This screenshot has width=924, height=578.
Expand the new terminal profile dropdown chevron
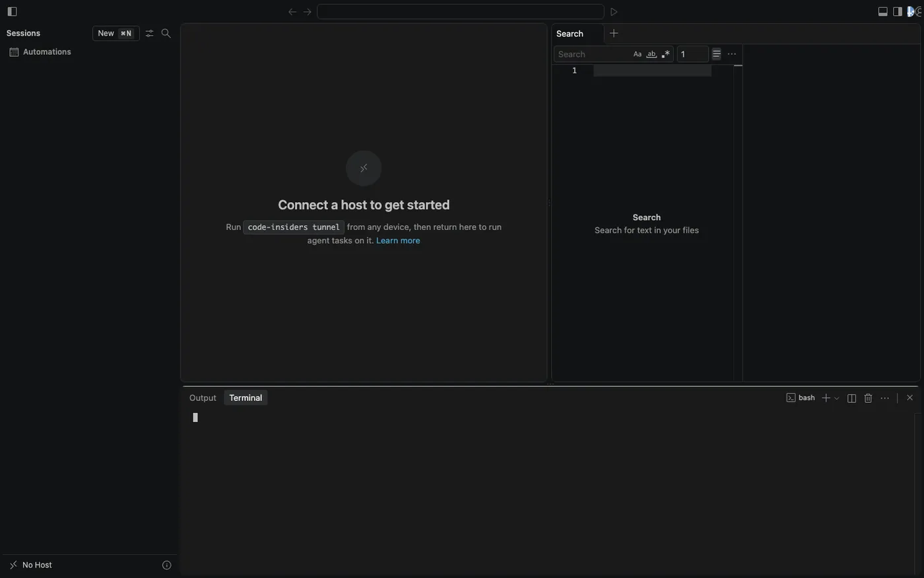(x=837, y=398)
